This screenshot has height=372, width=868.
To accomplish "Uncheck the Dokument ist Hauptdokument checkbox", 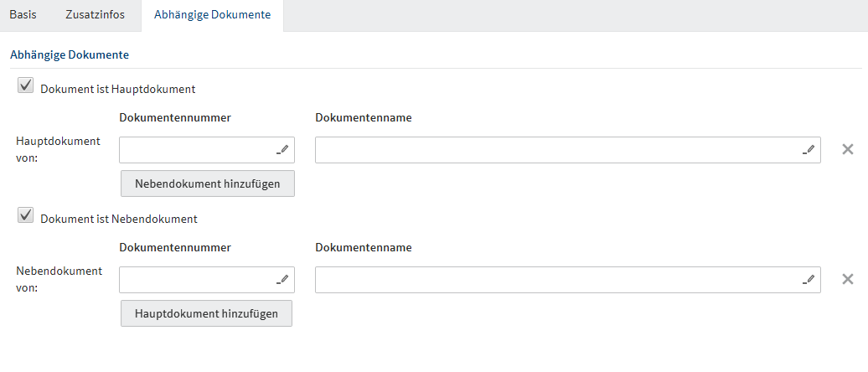I will (x=25, y=85).
